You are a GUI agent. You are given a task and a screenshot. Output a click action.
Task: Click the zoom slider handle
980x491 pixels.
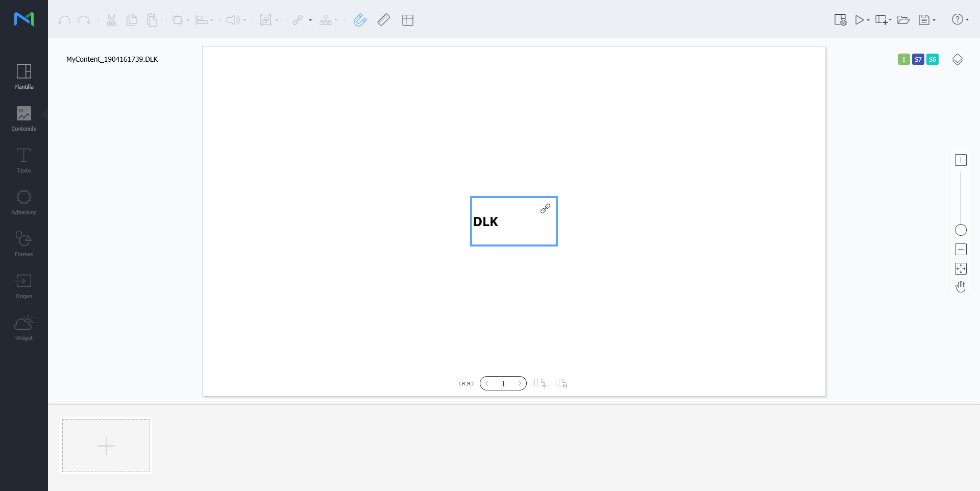pos(961,230)
